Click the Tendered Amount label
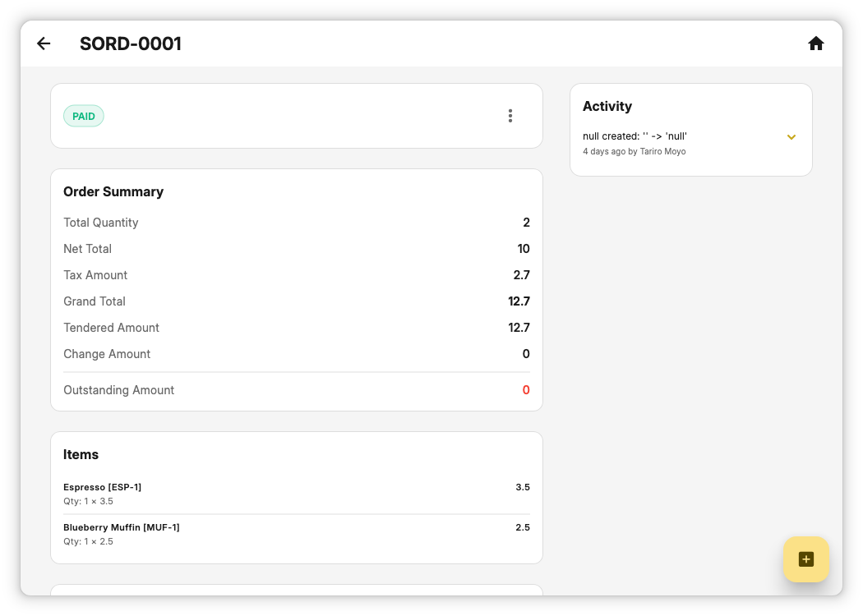Viewport: 863px width, 616px height. [x=111, y=328]
